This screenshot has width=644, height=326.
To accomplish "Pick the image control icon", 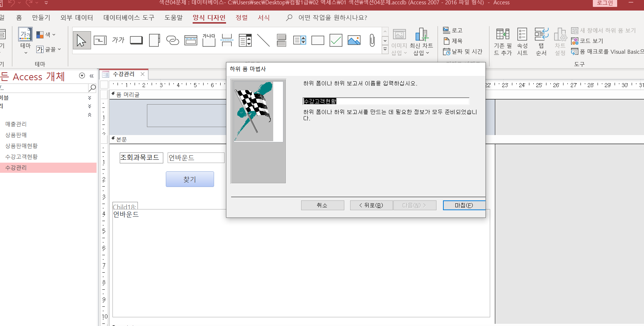I will pyautogui.click(x=354, y=40).
